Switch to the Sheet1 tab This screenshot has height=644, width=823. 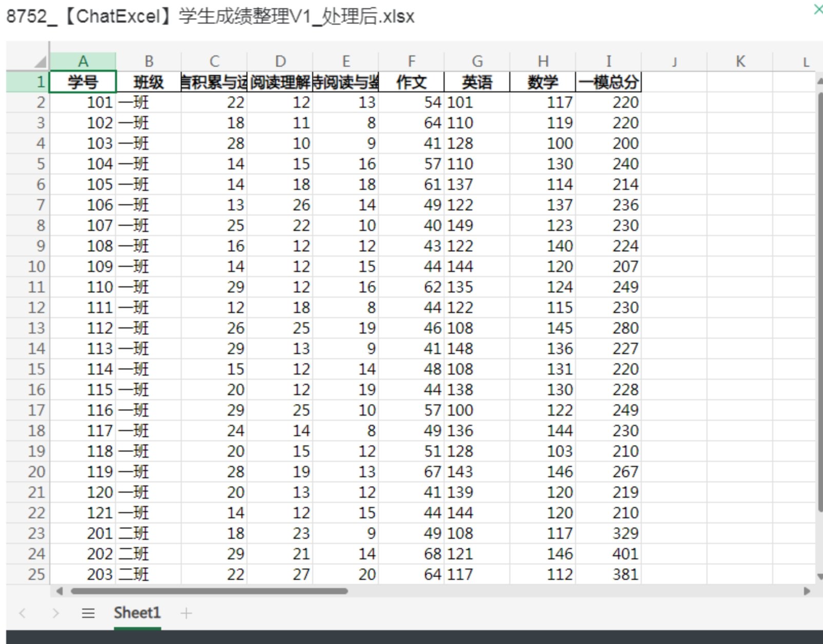137,613
